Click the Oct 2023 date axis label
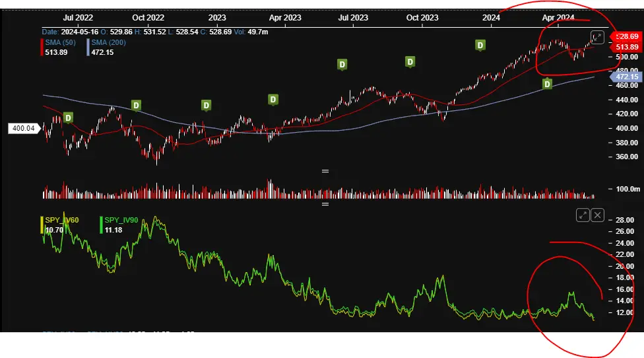The image size is (644, 358). click(x=422, y=18)
